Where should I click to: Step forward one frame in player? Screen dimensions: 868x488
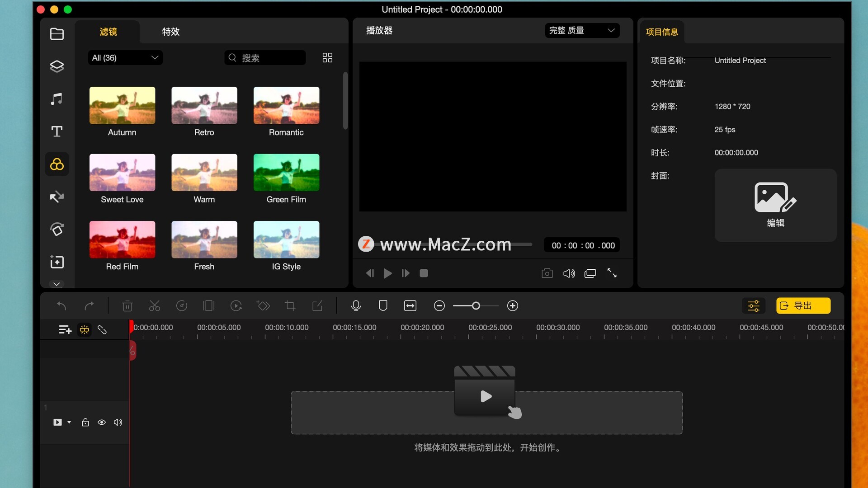(406, 273)
